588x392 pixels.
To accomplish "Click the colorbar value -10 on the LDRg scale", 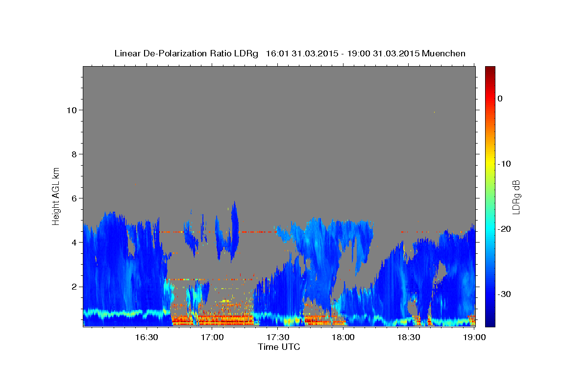I will (x=504, y=164).
